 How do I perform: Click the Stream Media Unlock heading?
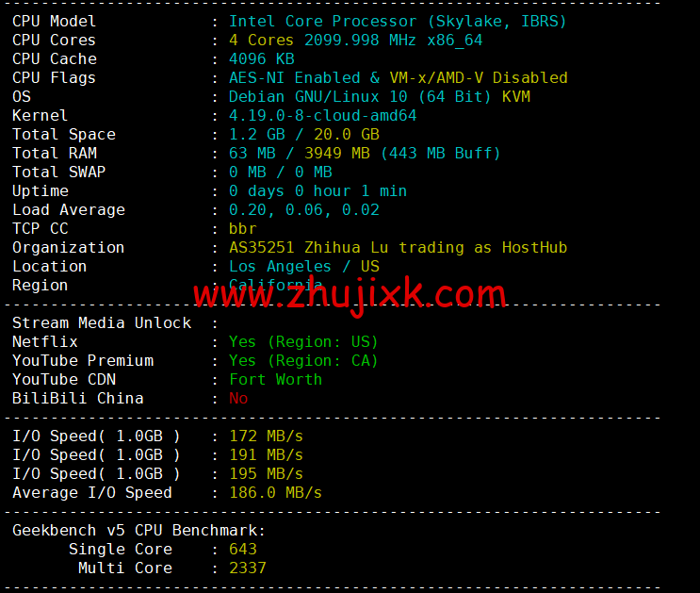(102, 322)
